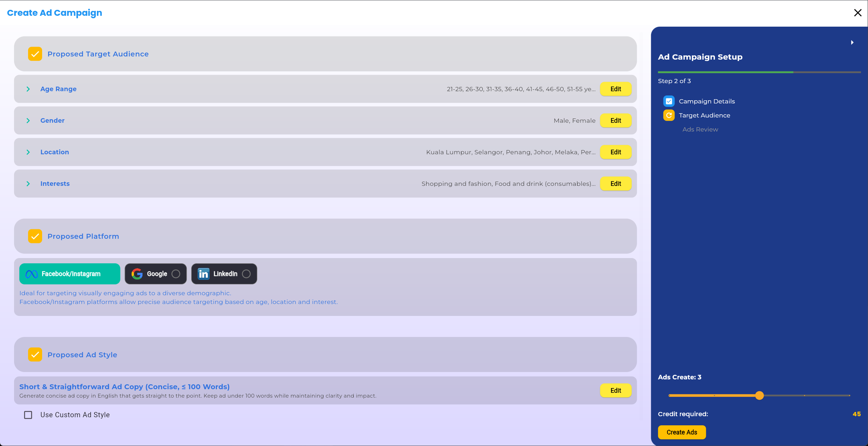Select the LinkedIn platform radio button
868x446 pixels.
tap(246, 274)
